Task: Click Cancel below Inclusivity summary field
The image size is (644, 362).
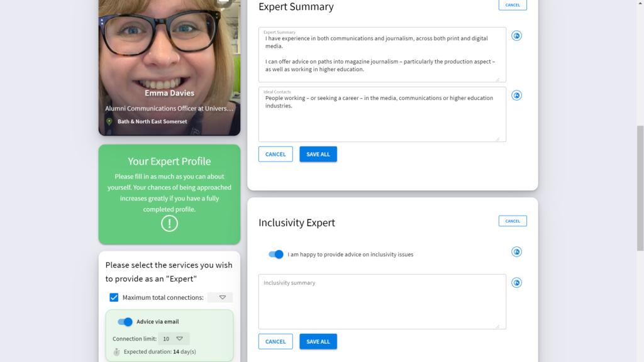Action: [x=275, y=341]
